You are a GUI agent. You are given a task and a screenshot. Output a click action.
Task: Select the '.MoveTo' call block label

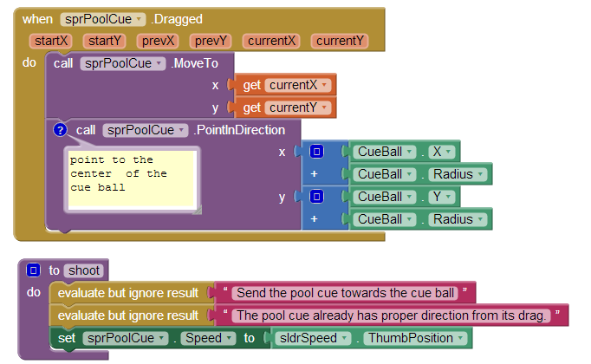tap(194, 63)
